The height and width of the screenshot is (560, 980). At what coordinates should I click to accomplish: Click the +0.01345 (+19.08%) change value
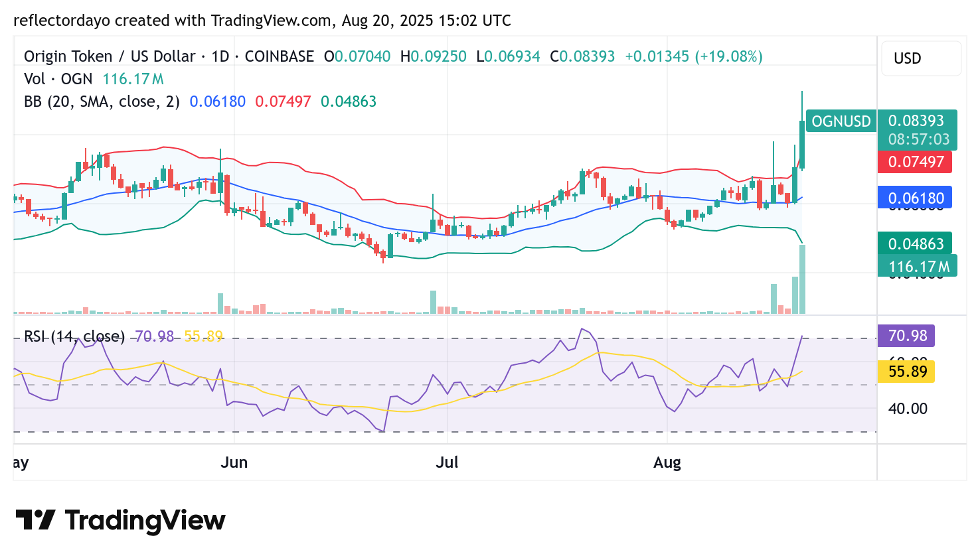[x=694, y=56]
